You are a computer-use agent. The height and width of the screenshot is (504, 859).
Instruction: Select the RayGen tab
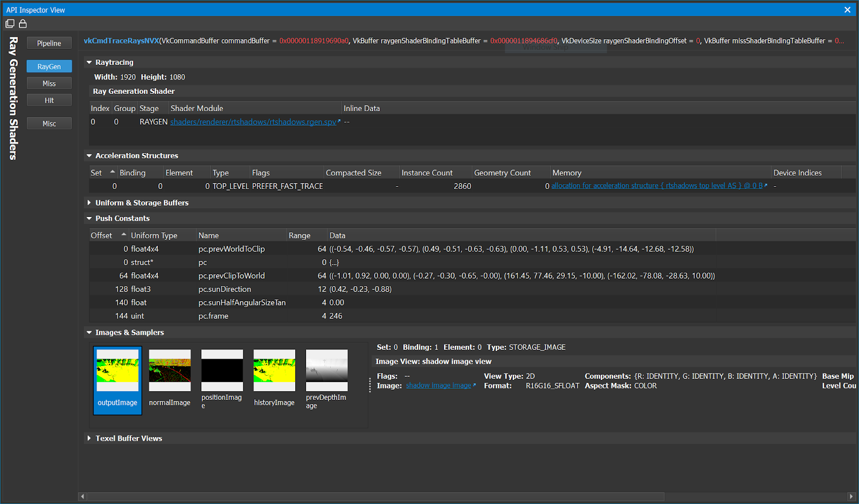(49, 67)
